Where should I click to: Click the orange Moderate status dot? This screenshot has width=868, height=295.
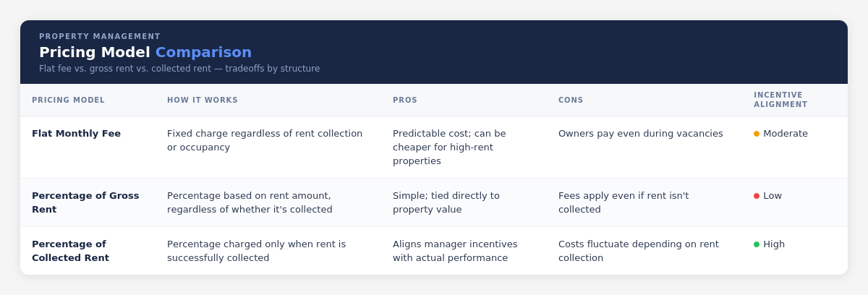tap(757, 134)
